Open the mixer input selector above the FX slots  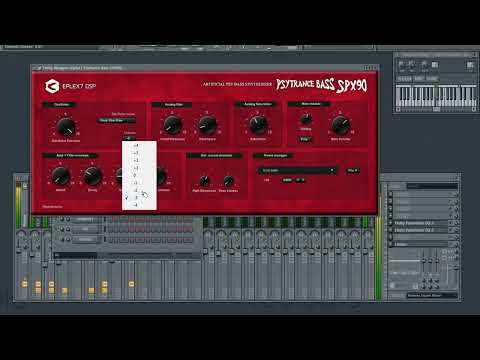(431, 186)
